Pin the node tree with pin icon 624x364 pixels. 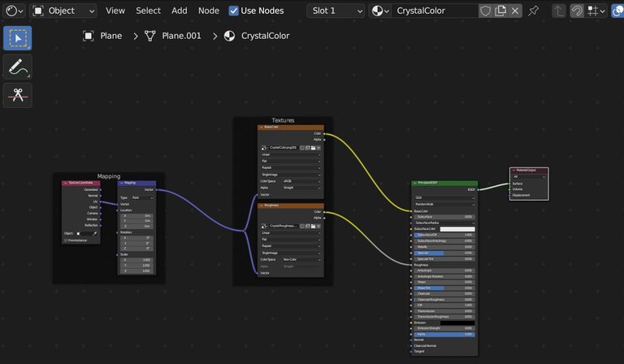(534, 11)
